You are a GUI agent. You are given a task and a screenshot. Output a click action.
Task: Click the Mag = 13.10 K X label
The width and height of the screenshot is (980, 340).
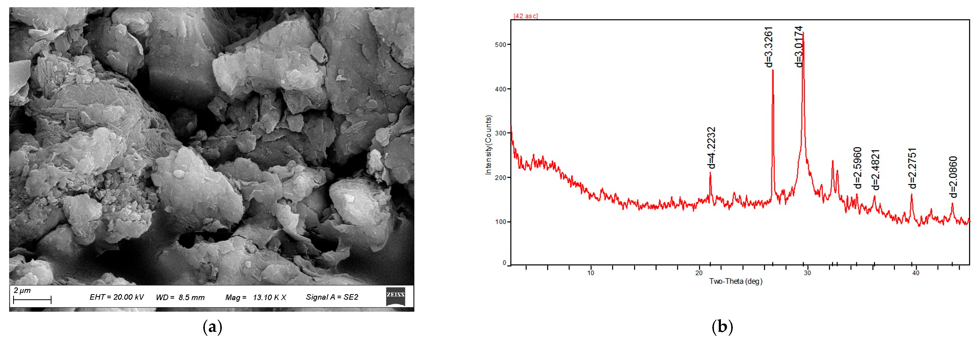256,297
